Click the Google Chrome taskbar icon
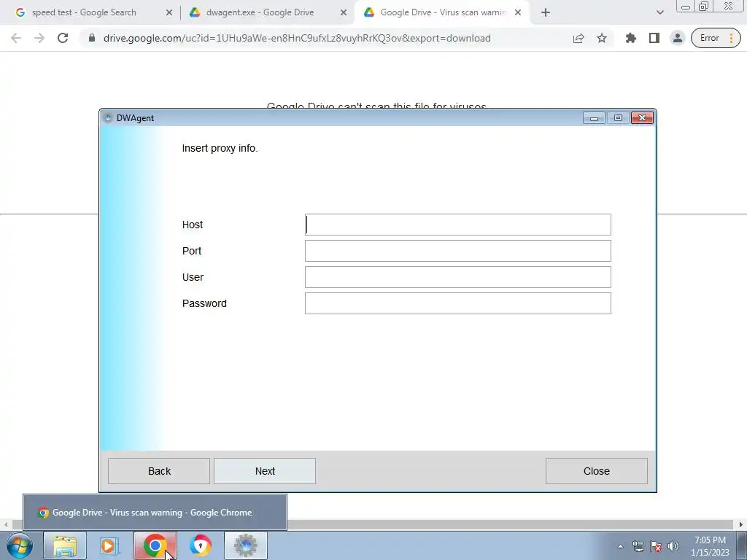 [155, 545]
